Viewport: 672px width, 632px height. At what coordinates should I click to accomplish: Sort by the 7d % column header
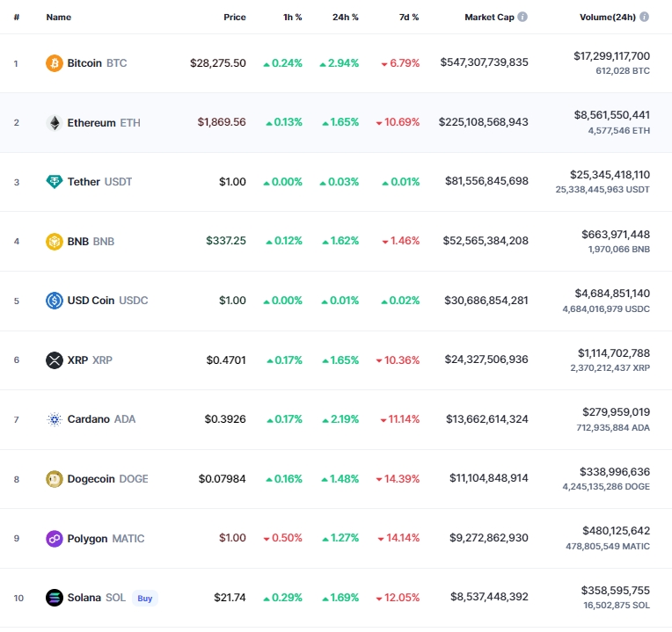(x=409, y=17)
